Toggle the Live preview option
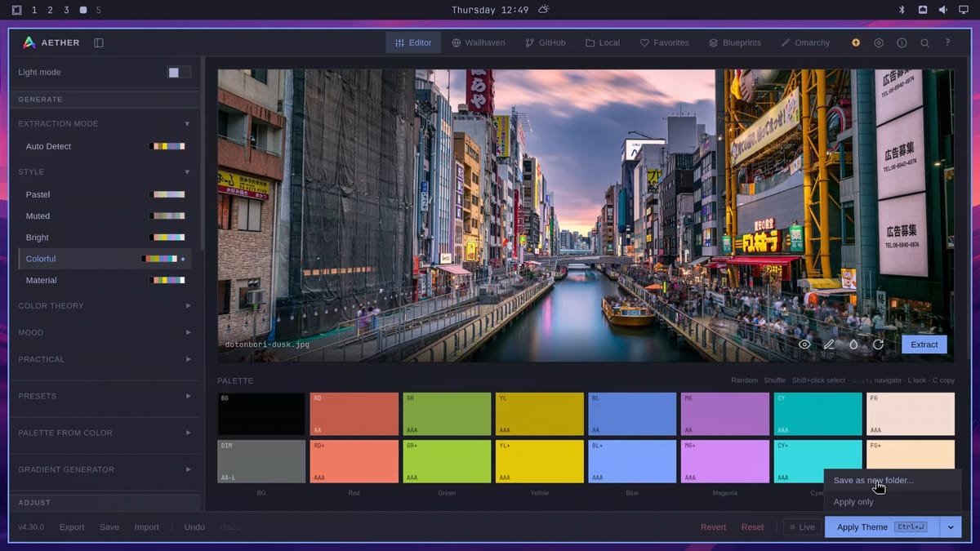Viewport: 980px width, 551px height. tap(800, 527)
